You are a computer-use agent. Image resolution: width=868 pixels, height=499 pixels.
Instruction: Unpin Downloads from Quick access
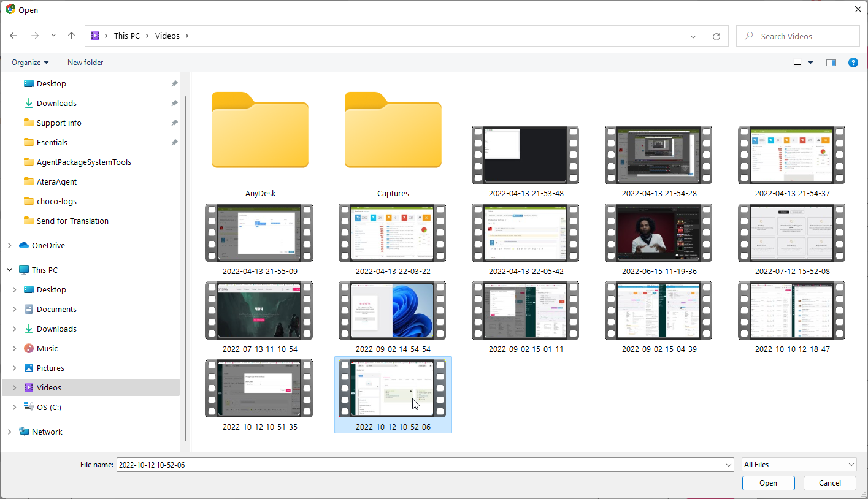(x=174, y=103)
